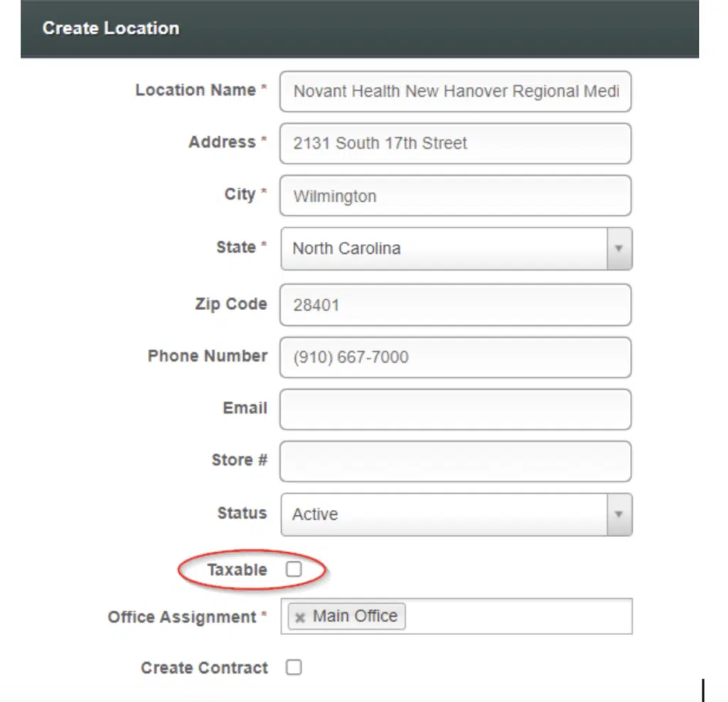728x702 pixels.
Task: Click the Create Contract label text
Action: point(205,668)
